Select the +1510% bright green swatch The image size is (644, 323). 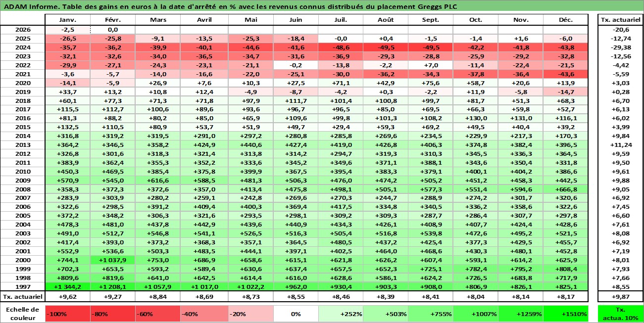pyautogui.click(x=566, y=314)
